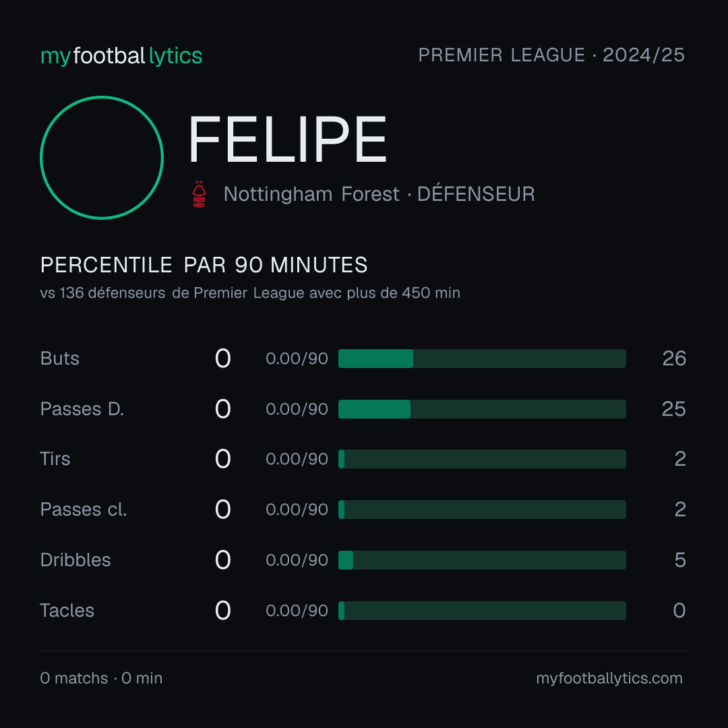
Task: Click the Buts percentile bar
Action: [482, 359]
